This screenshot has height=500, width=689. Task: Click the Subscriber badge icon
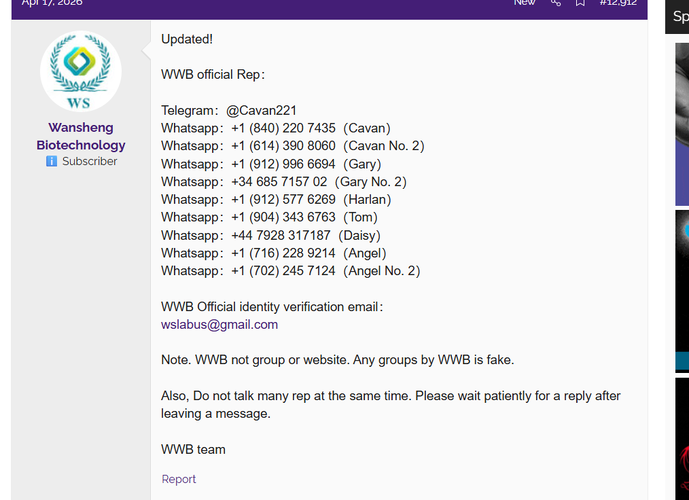point(51,161)
